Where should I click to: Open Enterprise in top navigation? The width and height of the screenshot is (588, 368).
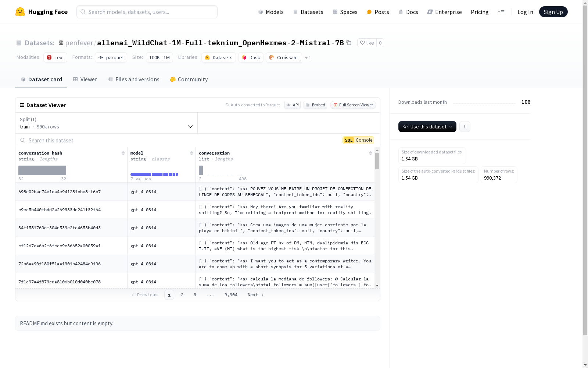(444, 12)
